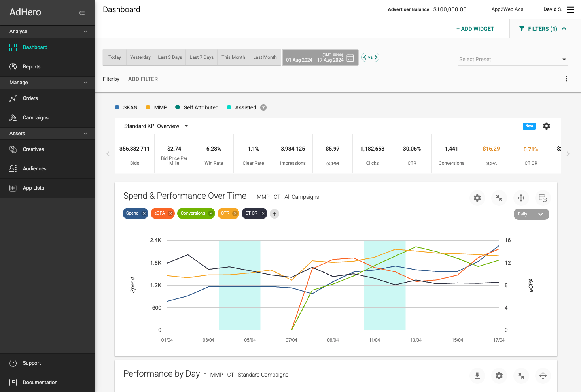The image size is (581, 392).
Task: Open the Daily granularity dropdown
Action: tap(531, 214)
